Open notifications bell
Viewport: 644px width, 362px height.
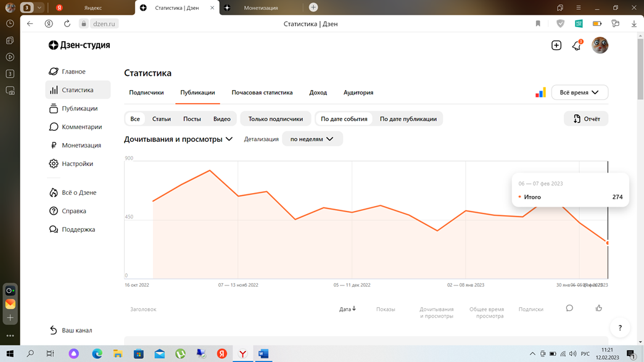point(577,45)
